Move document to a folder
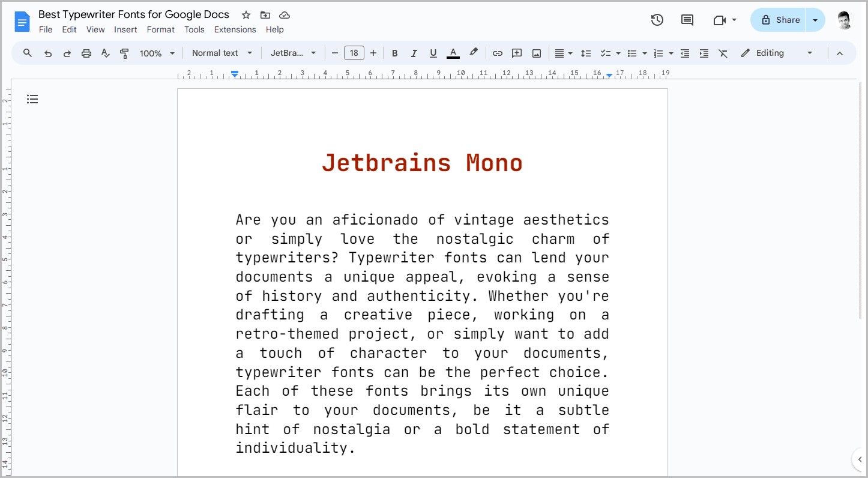The height and width of the screenshot is (478, 868). [x=265, y=15]
